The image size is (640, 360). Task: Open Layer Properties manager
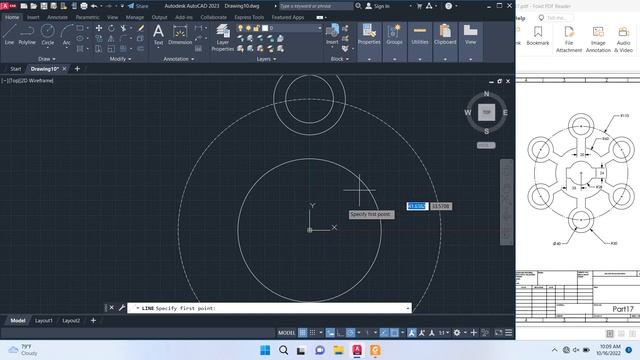pos(223,38)
